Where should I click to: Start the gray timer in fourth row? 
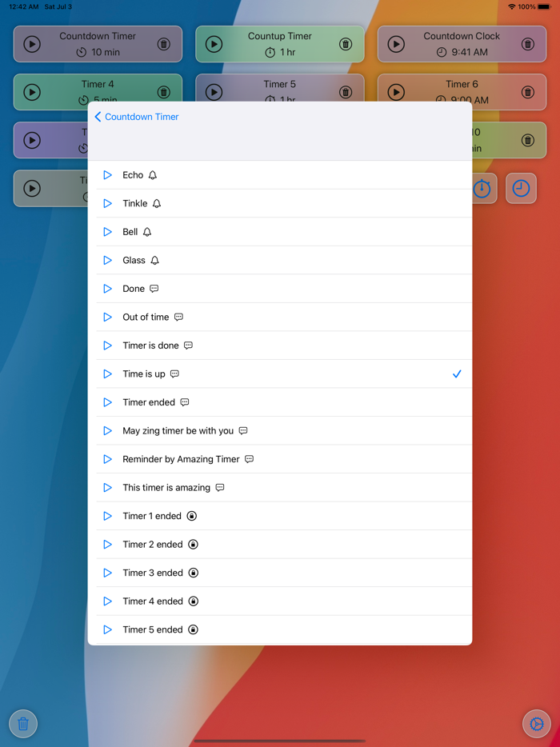(x=32, y=188)
